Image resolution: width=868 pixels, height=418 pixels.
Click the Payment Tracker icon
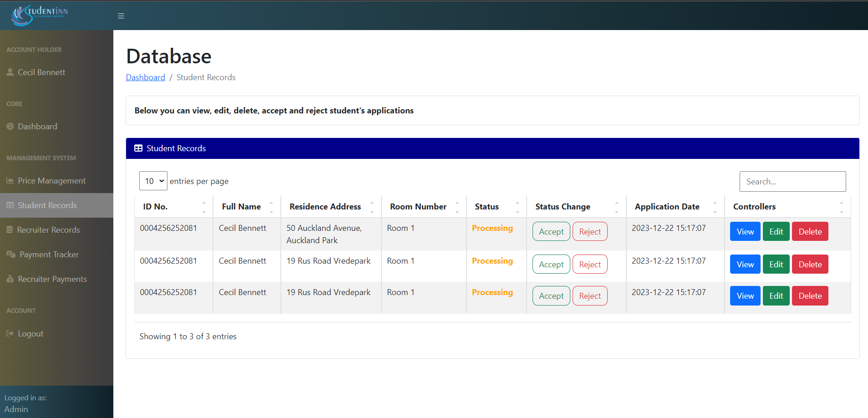[11, 254]
